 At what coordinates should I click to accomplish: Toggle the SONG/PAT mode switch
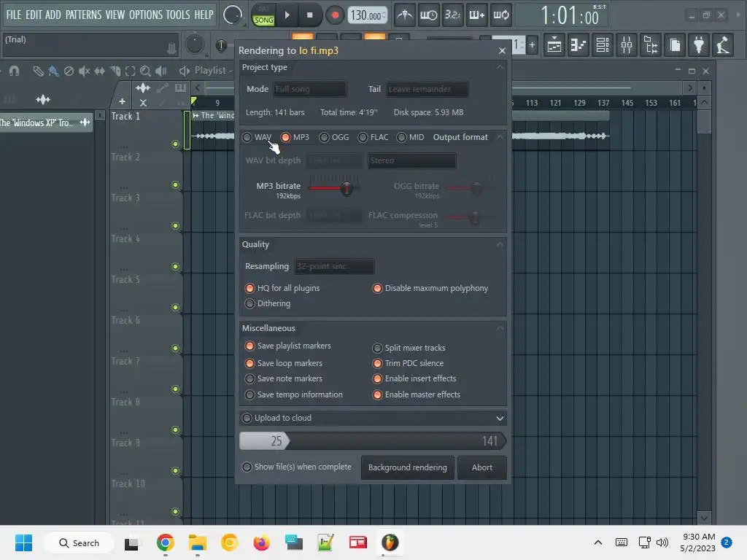click(263, 15)
